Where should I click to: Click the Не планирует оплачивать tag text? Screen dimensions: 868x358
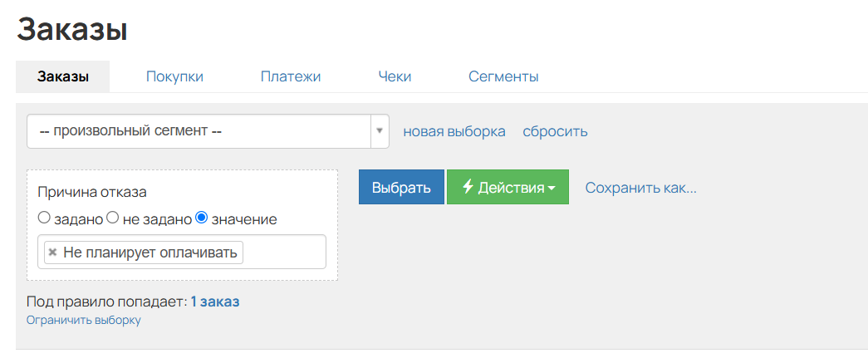pos(150,253)
